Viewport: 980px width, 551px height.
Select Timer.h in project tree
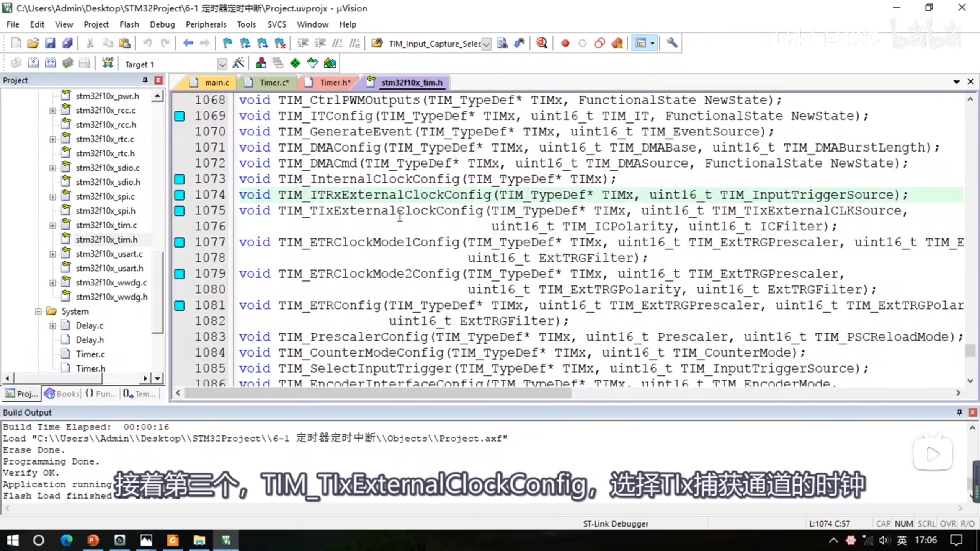click(90, 368)
